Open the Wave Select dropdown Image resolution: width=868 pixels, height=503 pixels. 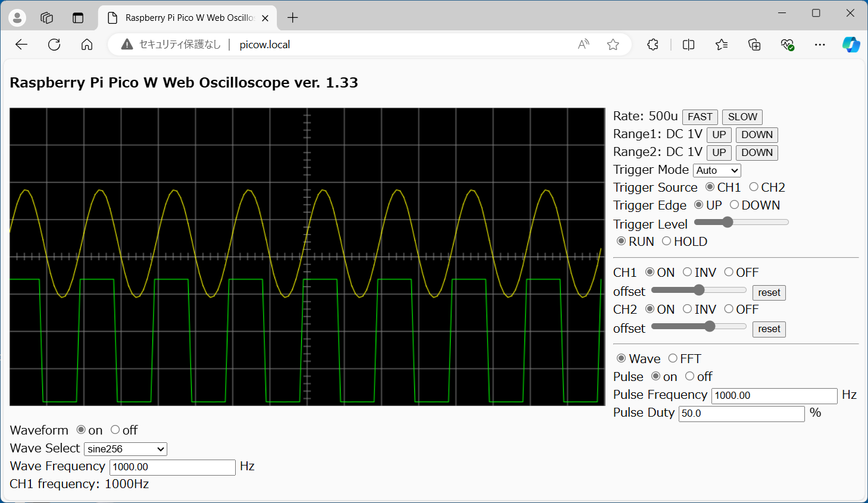click(x=126, y=449)
